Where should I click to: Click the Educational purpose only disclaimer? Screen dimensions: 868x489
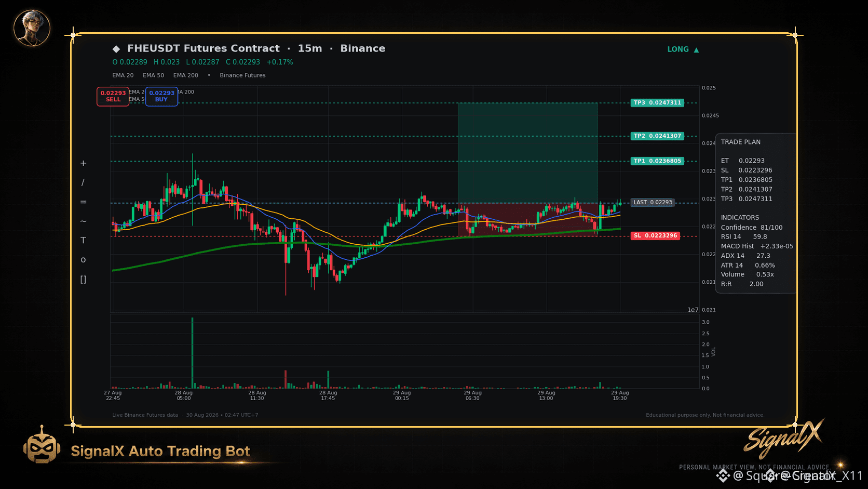(705, 415)
